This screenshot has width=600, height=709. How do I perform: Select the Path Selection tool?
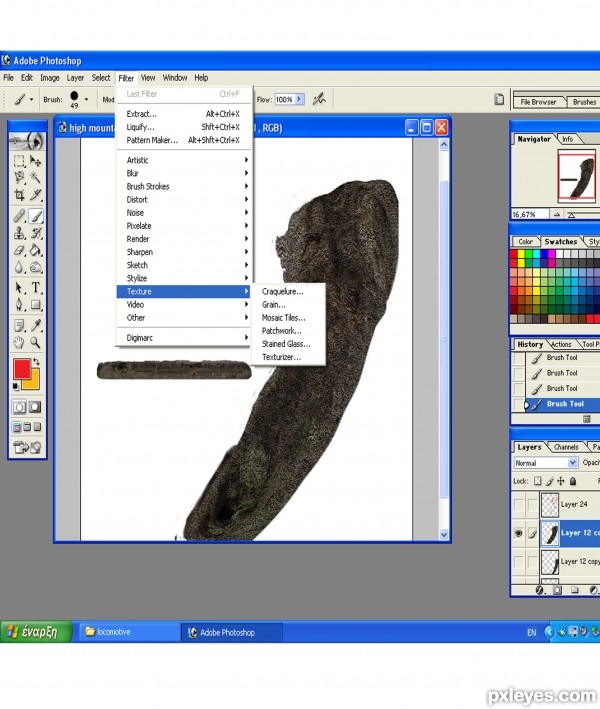coord(19,288)
